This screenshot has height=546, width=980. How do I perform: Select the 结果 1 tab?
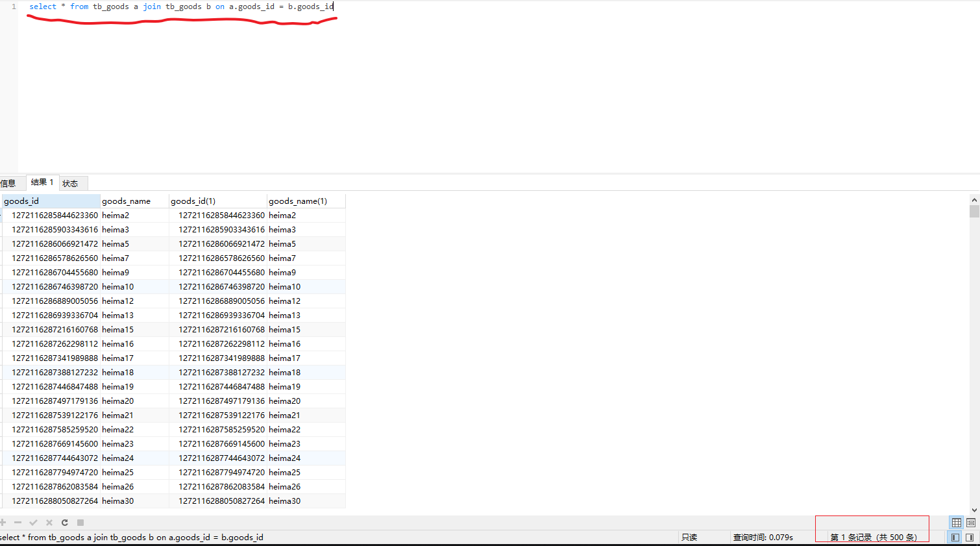42,182
